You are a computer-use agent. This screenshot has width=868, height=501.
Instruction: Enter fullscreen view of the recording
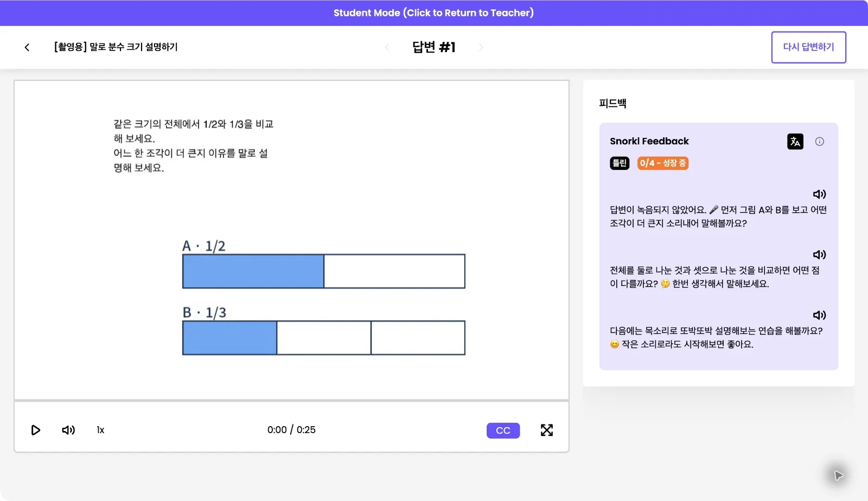click(x=547, y=430)
